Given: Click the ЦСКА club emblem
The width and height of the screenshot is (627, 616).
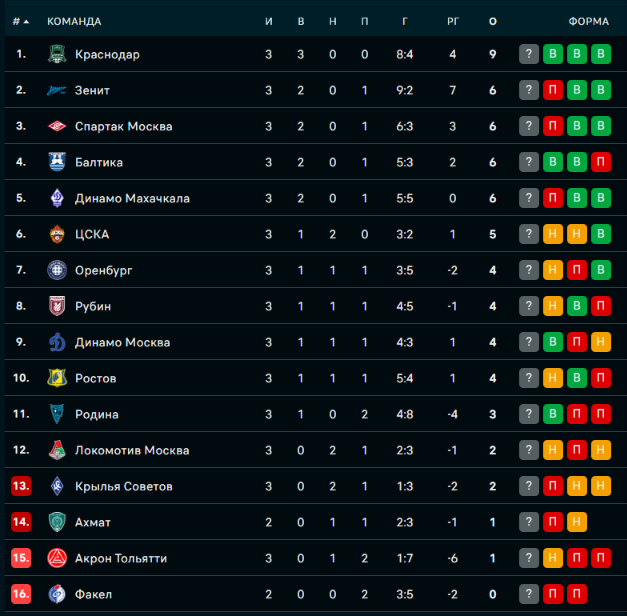Looking at the screenshot, I should tap(57, 234).
